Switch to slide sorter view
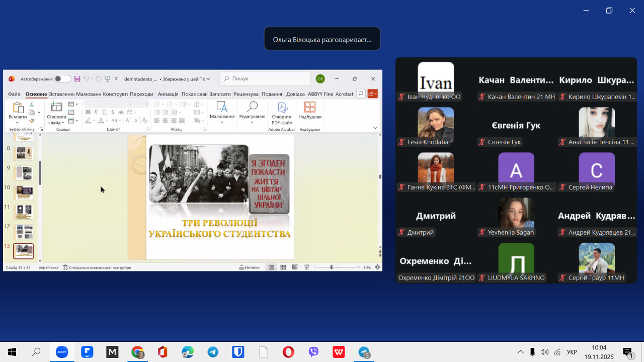The width and height of the screenshot is (644, 362). pyautogui.click(x=283, y=267)
